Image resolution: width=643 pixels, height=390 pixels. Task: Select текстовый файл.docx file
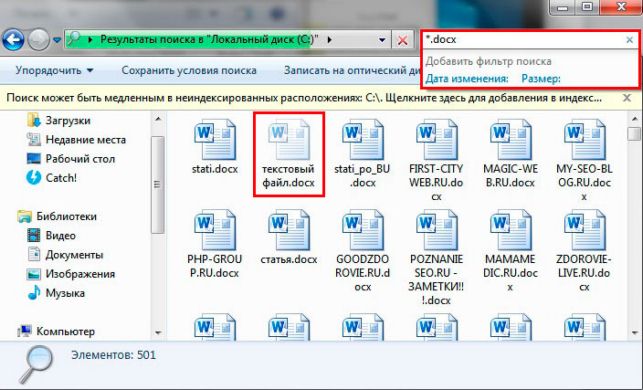tap(289, 154)
